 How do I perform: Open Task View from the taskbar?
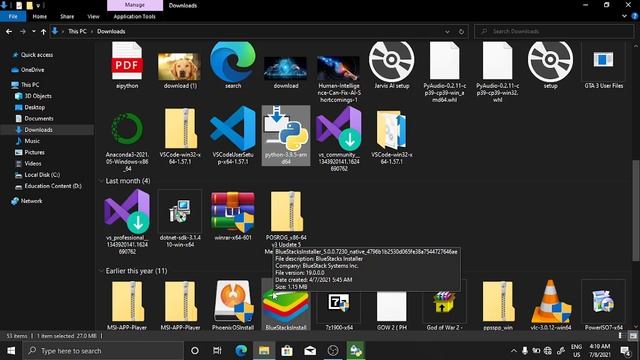217,351
